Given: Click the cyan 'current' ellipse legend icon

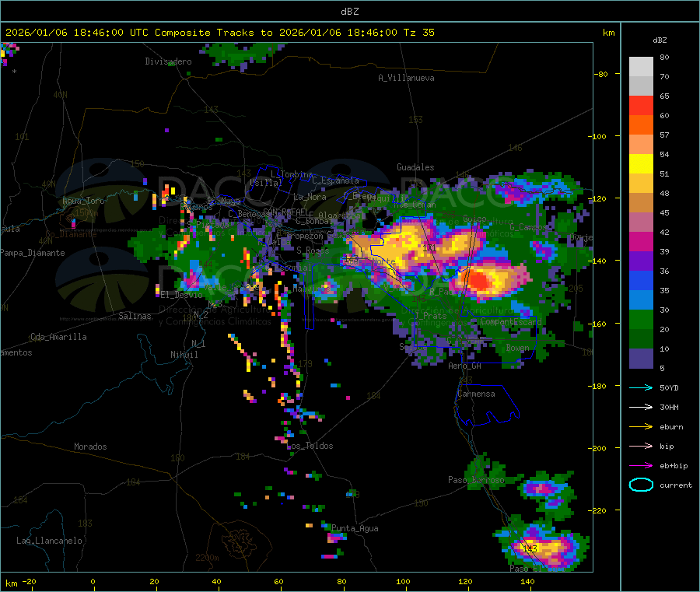Looking at the screenshot, I should [x=641, y=485].
